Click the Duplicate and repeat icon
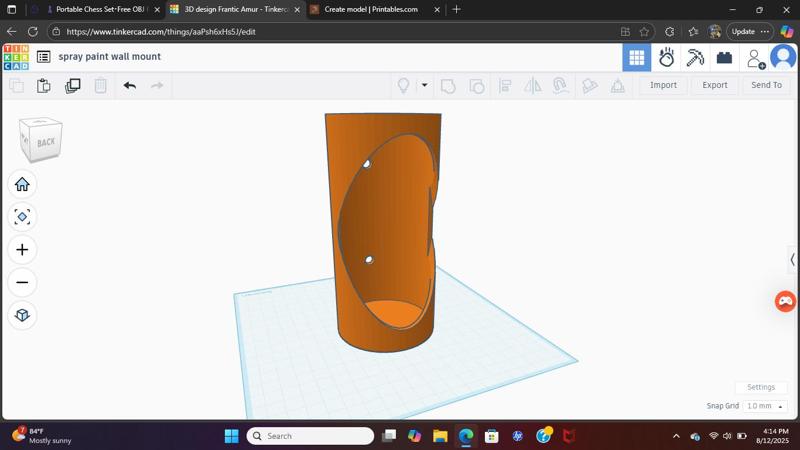Image resolution: width=800 pixels, height=450 pixels. pos(72,86)
